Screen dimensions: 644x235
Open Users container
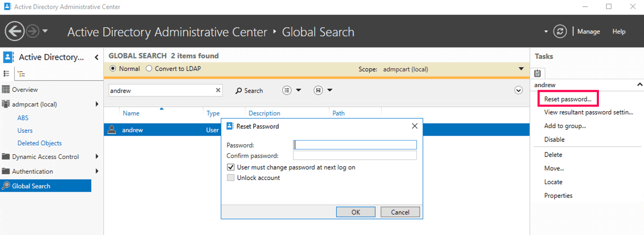(x=25, y=131)
